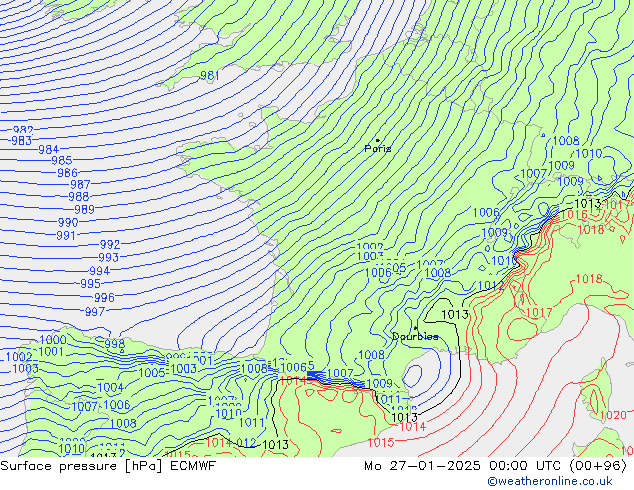This screenshot has width=634, height=490.
Task: Click the 'Mo 27-01-2025 00:00 UTC (00+96)' timestamp
Action: pyautogui.click(x=496, y=466)
